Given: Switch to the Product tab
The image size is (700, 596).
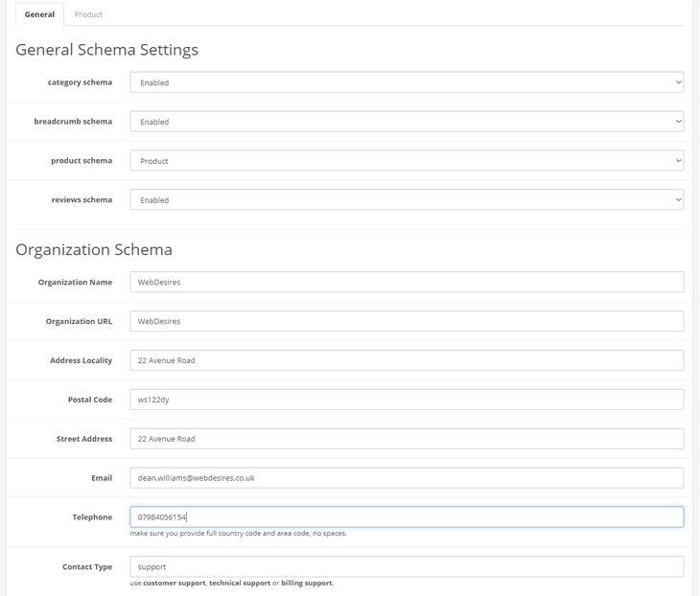Looking at the screenshot, I should pos(88,14).
